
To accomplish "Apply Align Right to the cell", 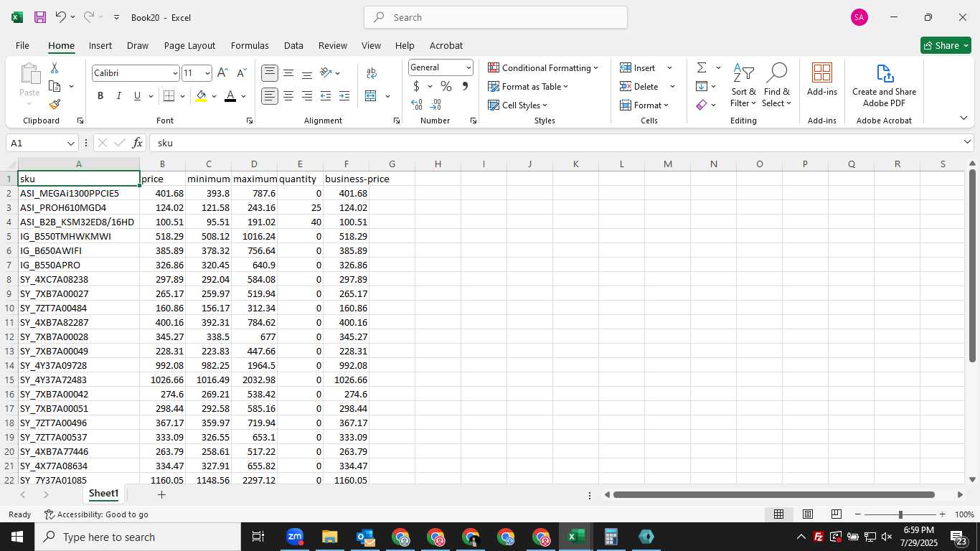I will click(307, 96).
